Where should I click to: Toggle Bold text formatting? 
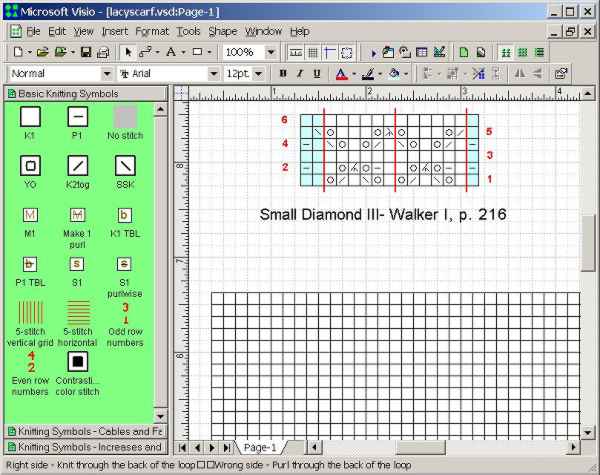[284, 74]
